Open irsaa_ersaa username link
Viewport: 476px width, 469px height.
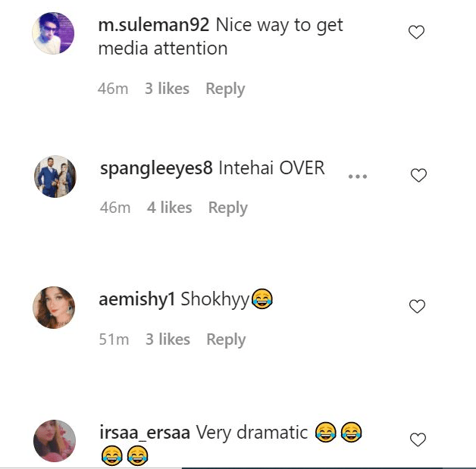145,433
